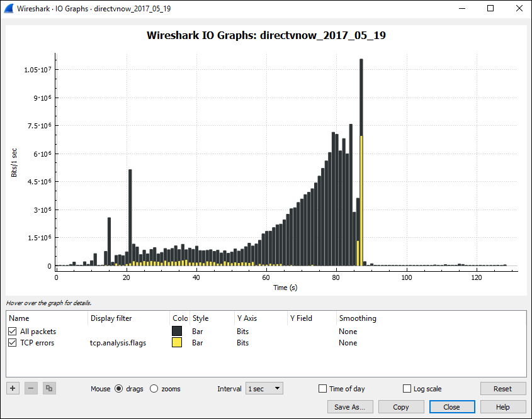
Task: Select the Mouse drags radio button
Action: tap(118, 389)
